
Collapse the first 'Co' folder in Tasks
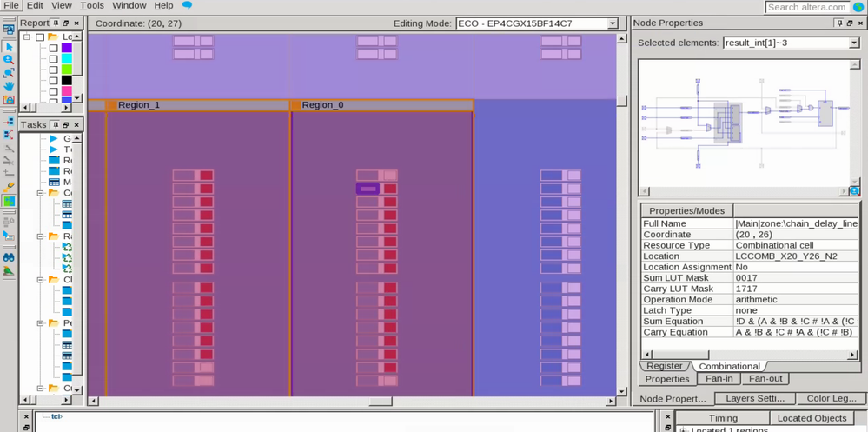(40, 193)
